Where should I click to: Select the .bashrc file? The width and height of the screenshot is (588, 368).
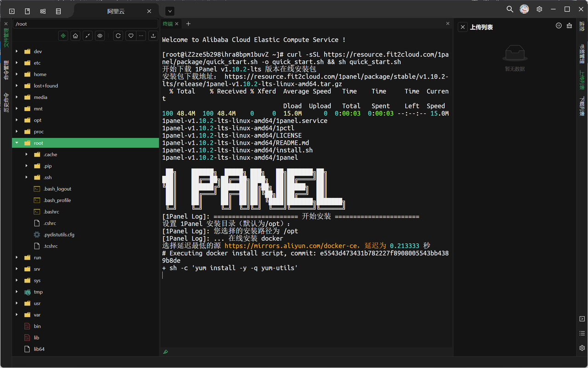[x=51, y=212]
